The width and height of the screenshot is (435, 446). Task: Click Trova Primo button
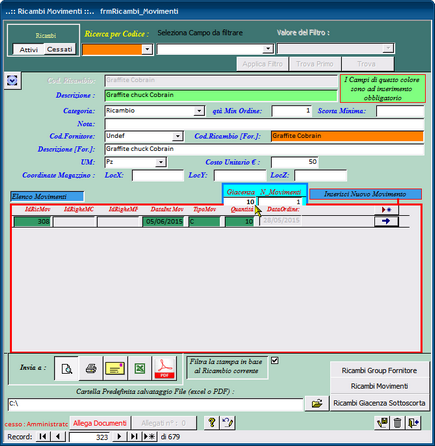315,64
